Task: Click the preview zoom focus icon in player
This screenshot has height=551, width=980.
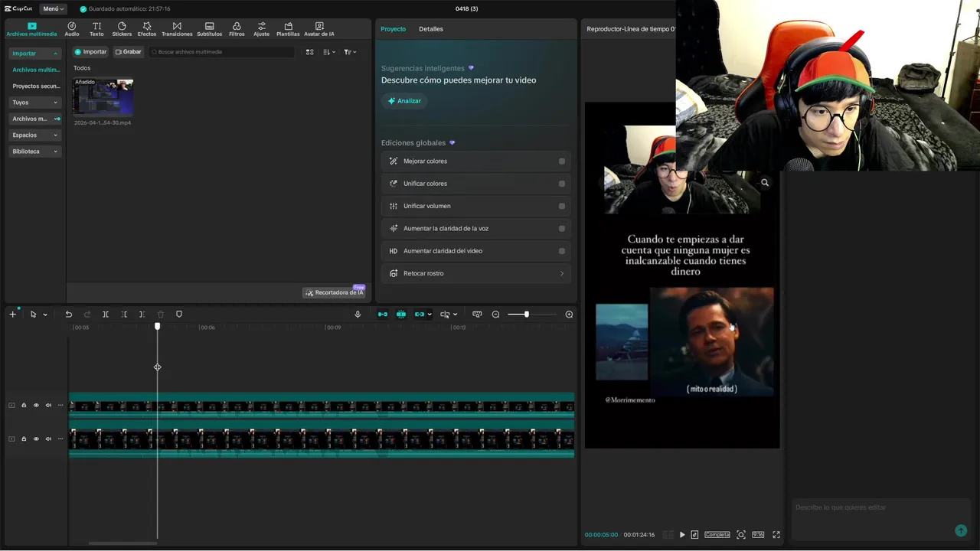Action: pos(741,535)
